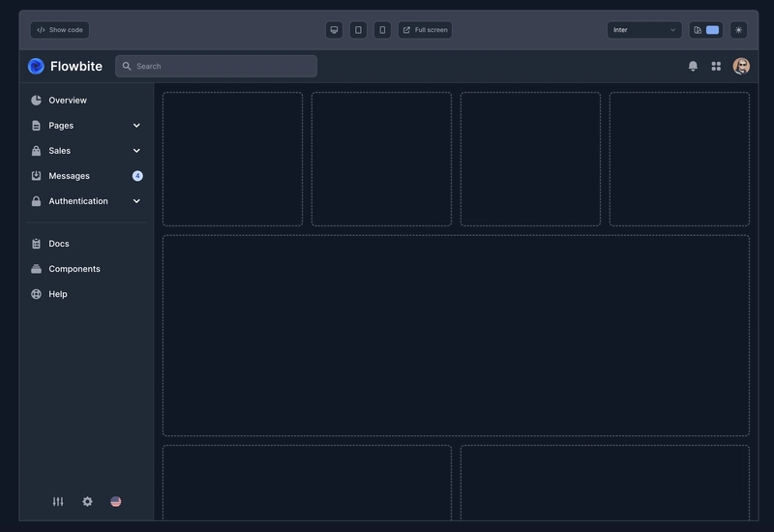Viewport: 774px width, 532px height.
Task: Click the Messages inbox icon
Action: pyautogui.click(x=36, y=176)
